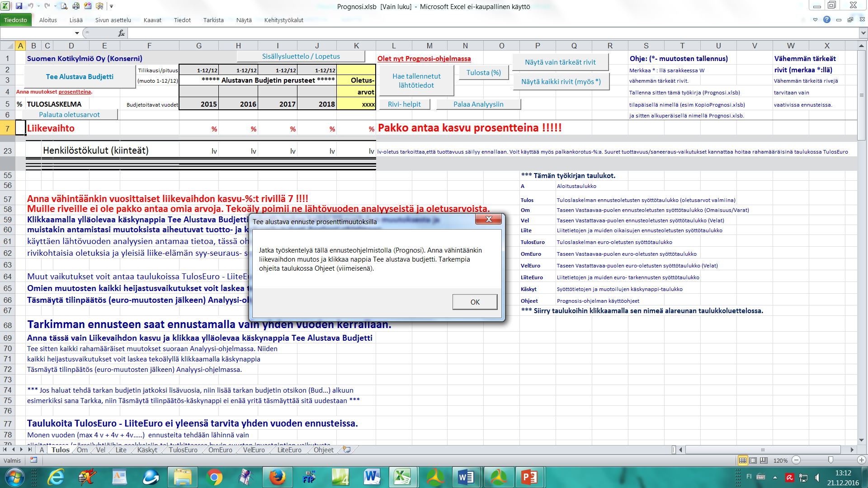
Task: Open the Käskyt sheet tab
Action: pos(147,450)
